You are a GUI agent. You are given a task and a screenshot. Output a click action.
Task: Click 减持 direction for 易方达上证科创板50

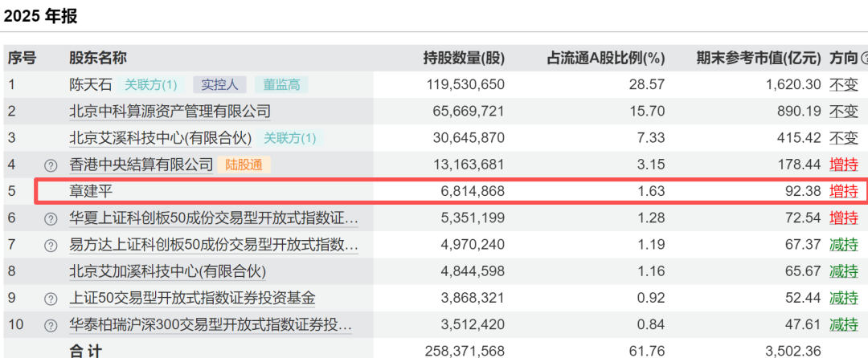tap(844, 245)
